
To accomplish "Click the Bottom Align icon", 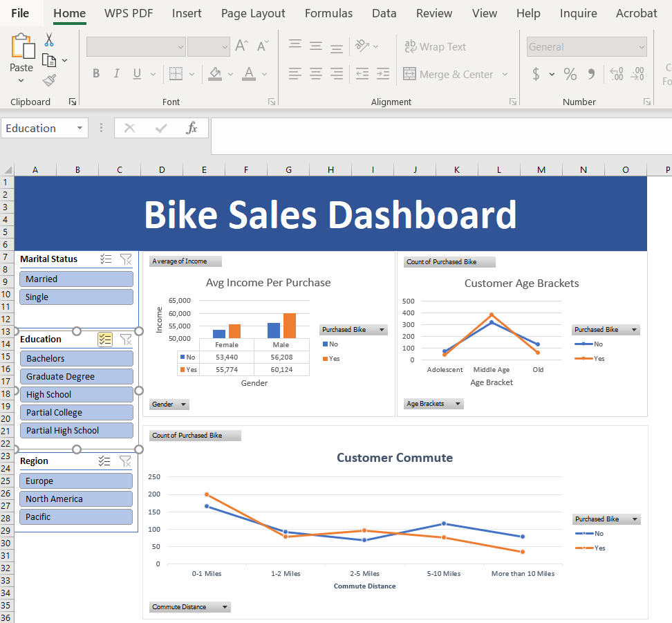I will click(337, 47).
